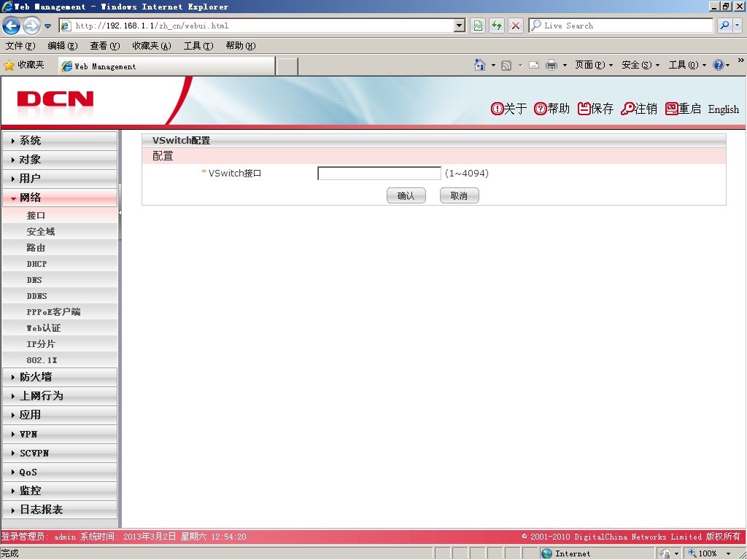This screenshot has width=747, height=560.
Task: Open the Home button dropdown arrow
Action: click(493, 65)
